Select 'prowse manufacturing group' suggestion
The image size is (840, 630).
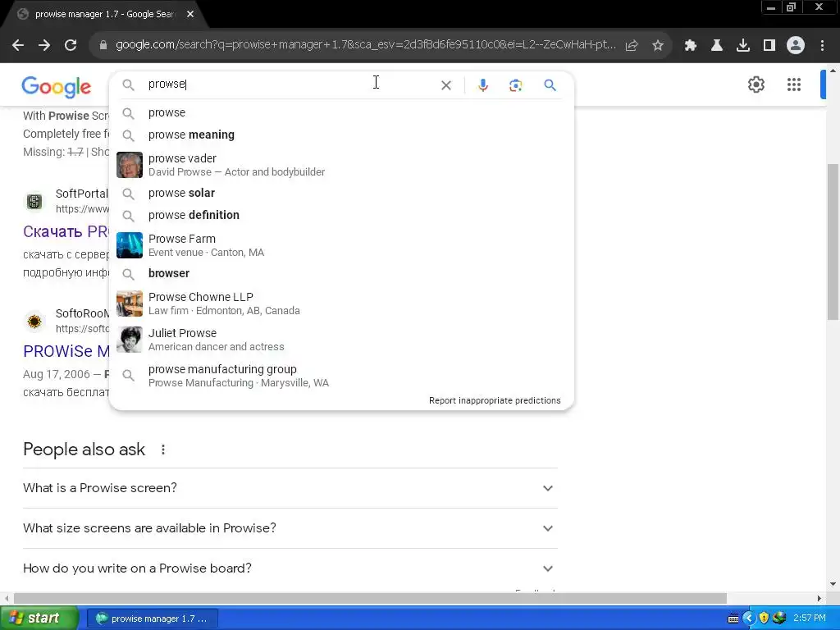[x=341, y=376]
